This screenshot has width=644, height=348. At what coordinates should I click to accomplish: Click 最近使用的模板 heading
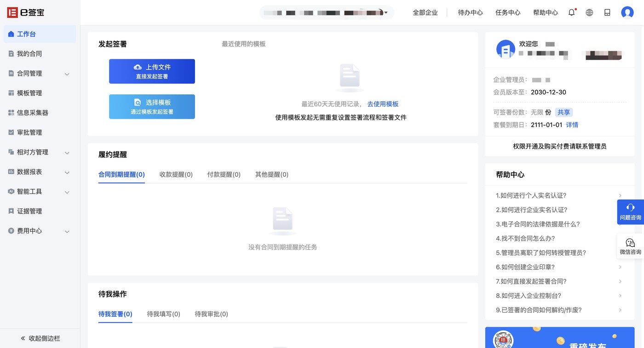coord(244,44)
